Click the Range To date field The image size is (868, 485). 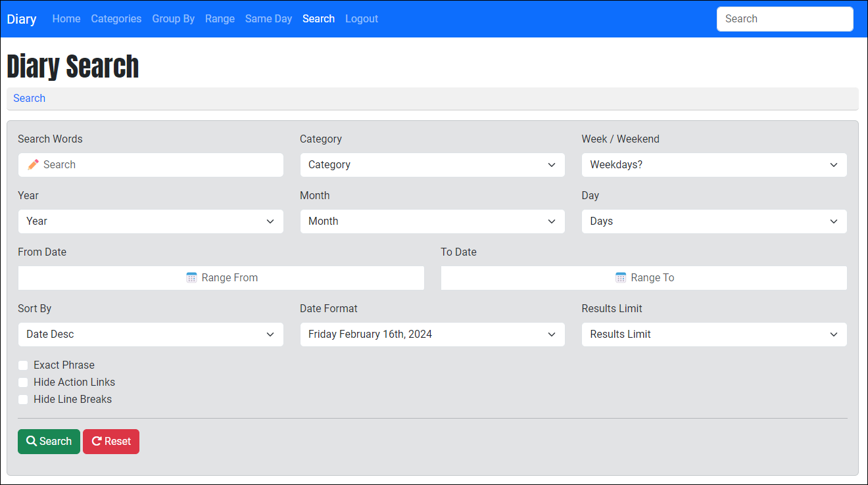pyautogui.click(x=644, y=278)
